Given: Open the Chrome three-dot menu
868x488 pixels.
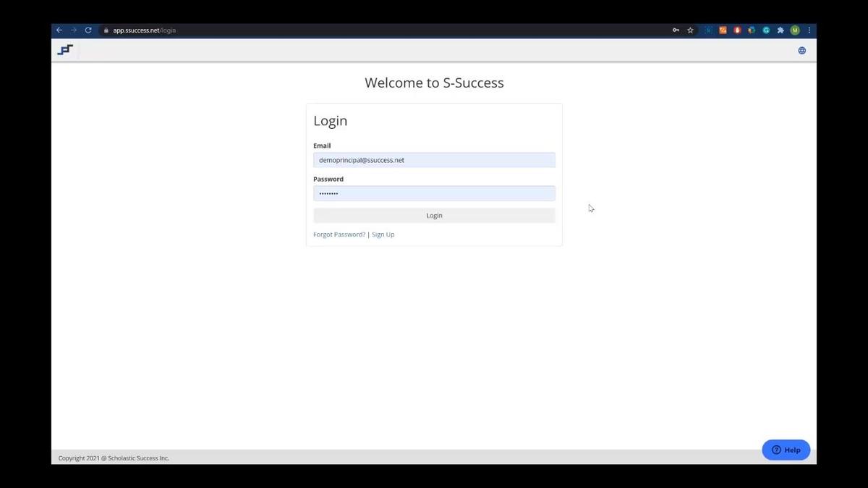Looking at the screenshot, I should click(809, 30).
